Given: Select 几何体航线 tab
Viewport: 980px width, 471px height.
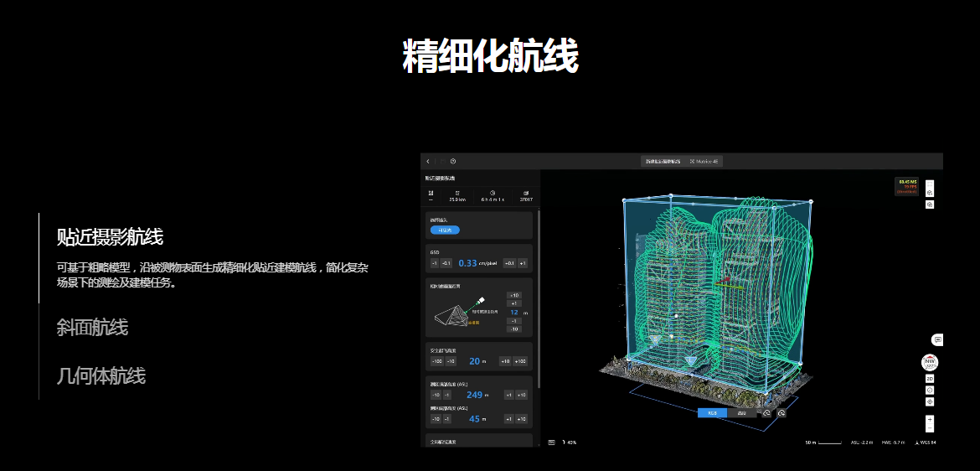Looking at the screenshot, I should click(x=101, y=375).
